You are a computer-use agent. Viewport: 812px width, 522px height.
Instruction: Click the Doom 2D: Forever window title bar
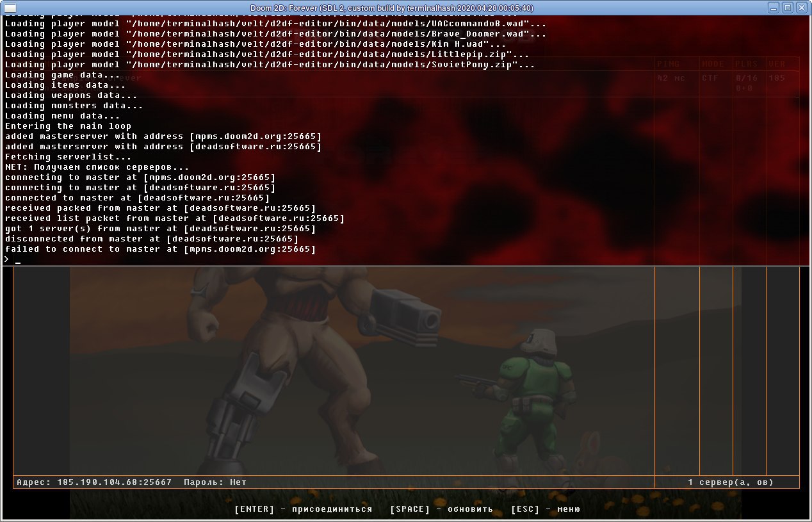point(391,8)
